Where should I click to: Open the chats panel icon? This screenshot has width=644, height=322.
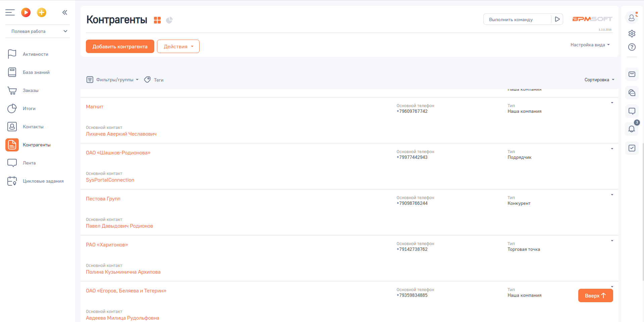coord(632,93)
